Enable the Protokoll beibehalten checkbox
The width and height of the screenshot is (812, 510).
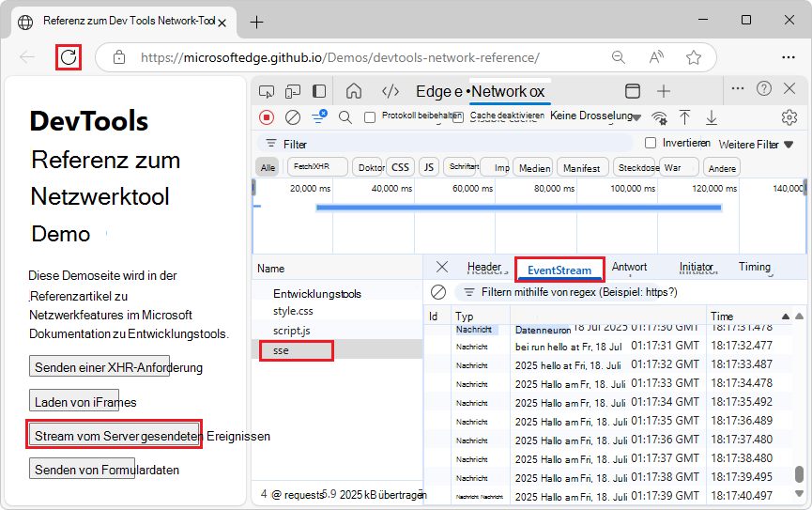click(x=370, y=117)
